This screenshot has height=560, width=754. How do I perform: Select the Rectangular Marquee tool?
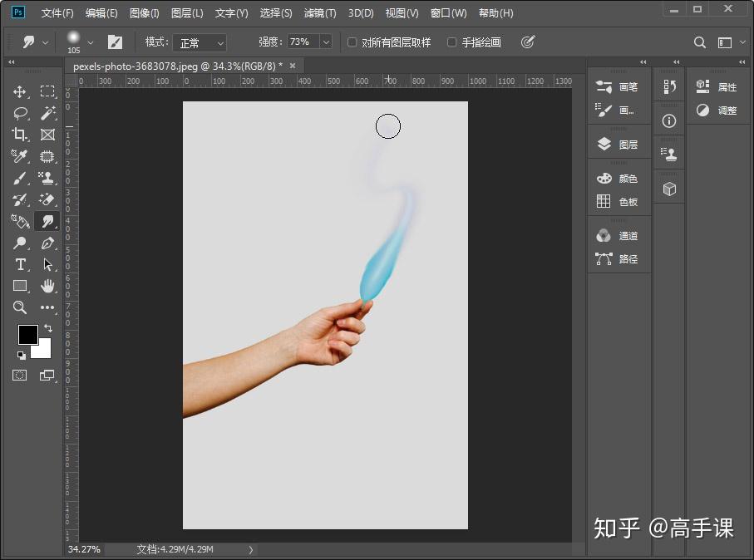click(x=47, y=91)
